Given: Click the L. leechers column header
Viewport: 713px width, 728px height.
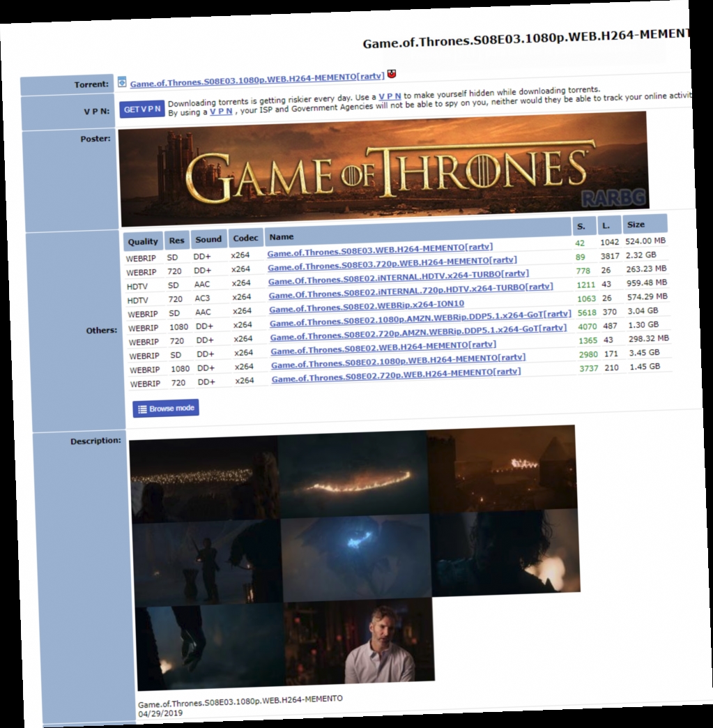Looking at the screenshot, I should click(608, 225).
